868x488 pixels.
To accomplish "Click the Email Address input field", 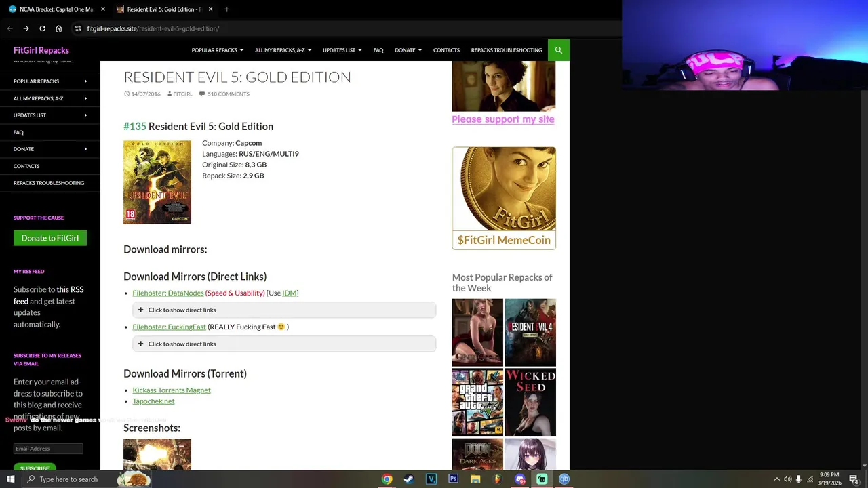I will pos(48,449).
